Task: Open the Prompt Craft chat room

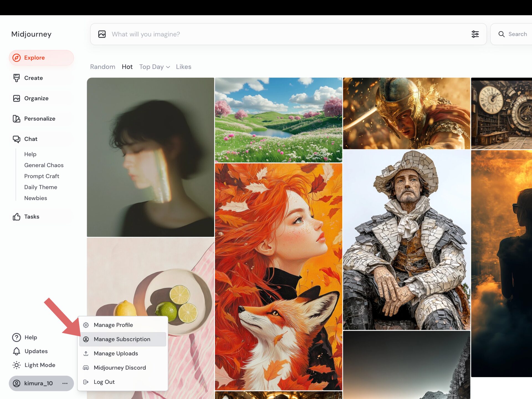Action: tap(42, 176)
